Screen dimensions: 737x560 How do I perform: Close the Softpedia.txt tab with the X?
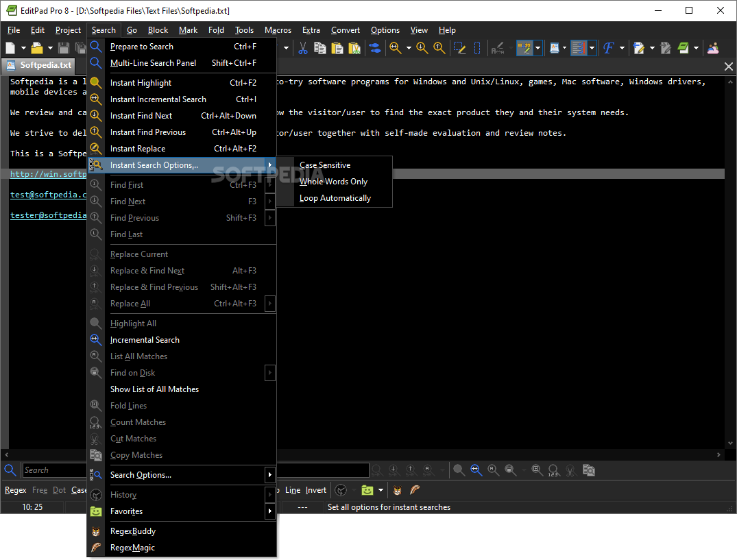point(729,66)
